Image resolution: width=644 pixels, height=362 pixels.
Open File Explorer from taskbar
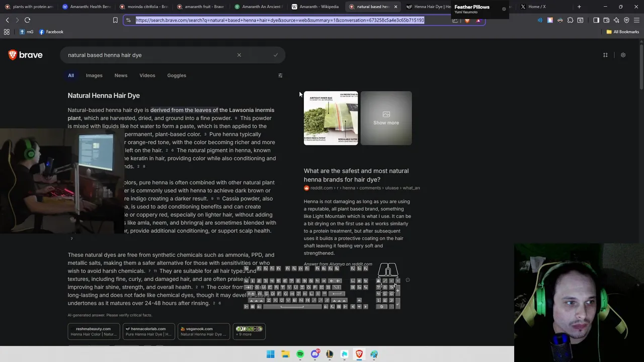[285, 354]
